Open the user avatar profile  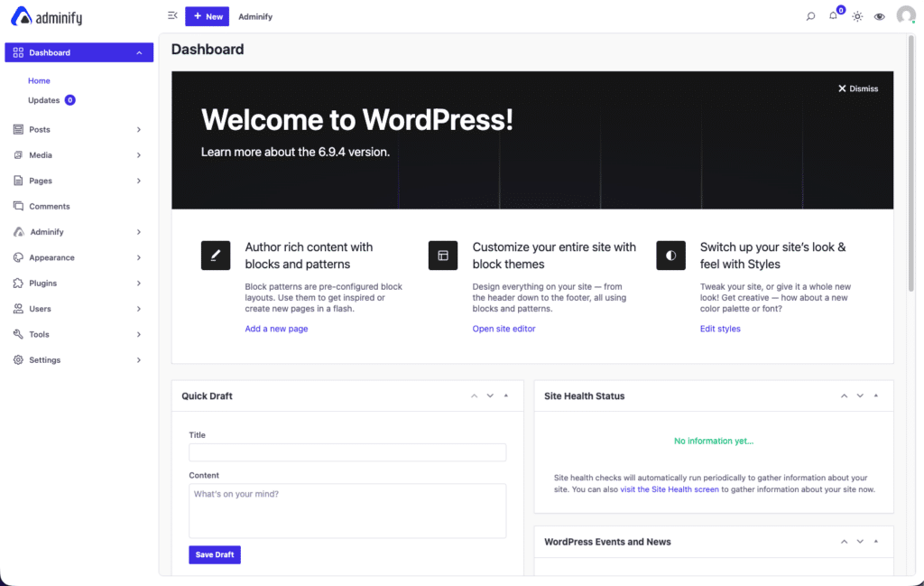906,14
